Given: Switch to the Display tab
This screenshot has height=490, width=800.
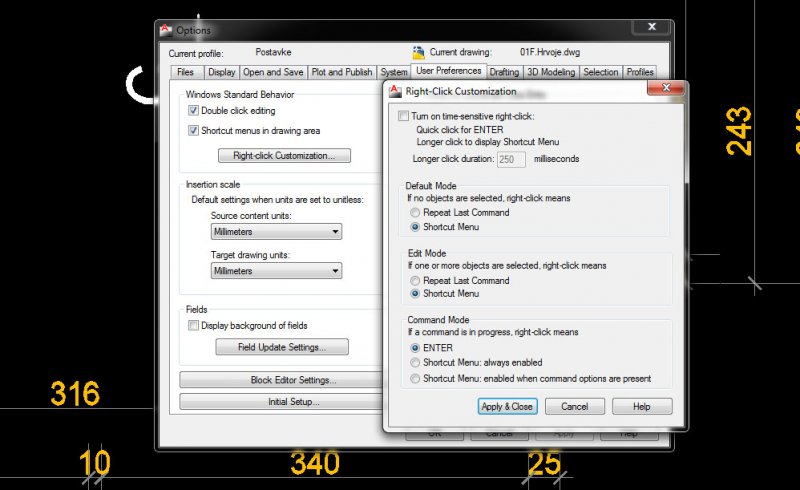Looking at the screenshot, I should (x=221, y=72).
